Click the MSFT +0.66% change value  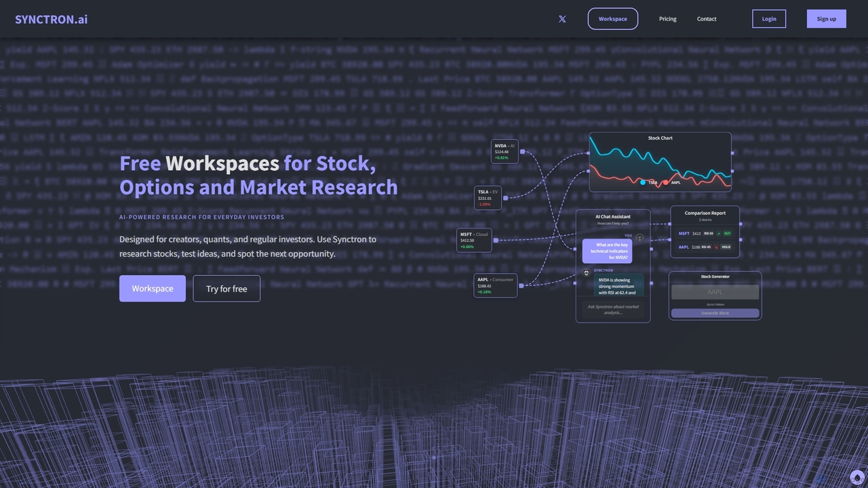tap(467, 247)
